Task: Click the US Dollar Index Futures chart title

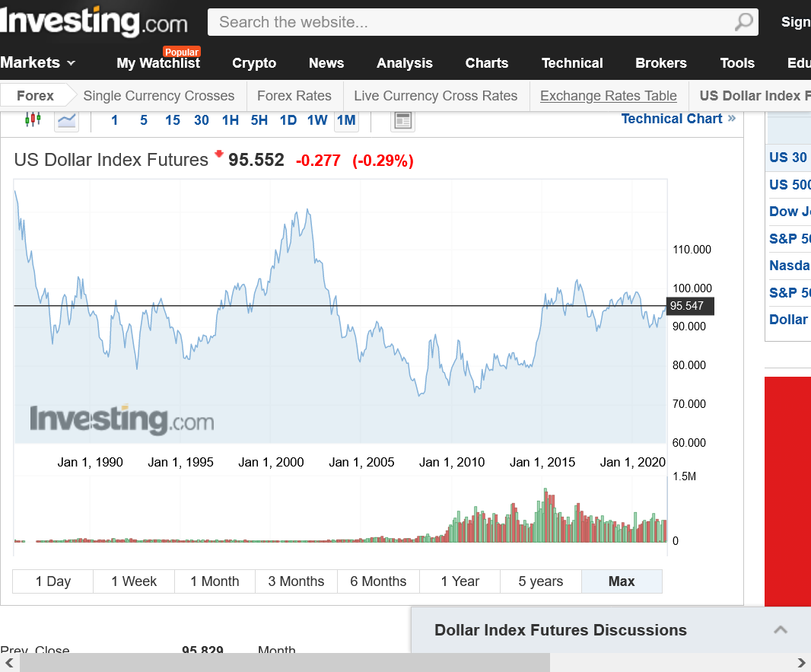Action: [111, 160]
